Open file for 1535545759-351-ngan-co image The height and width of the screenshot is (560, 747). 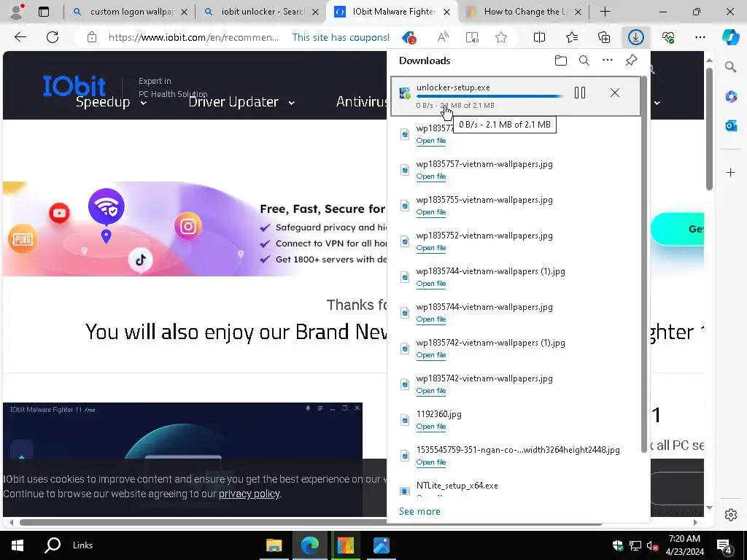tap(431, 462)
